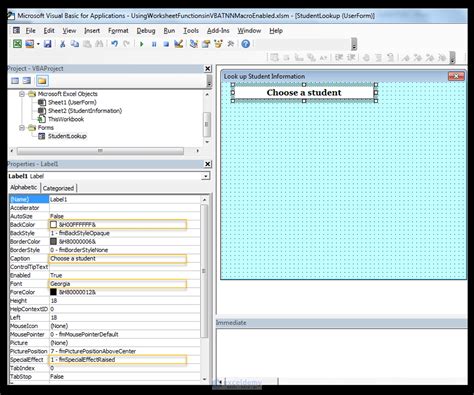Click the Copy icon in the toolbar
Image resolution: width=474 pixels, height=395 pixels.
click(x=75, y=44)
